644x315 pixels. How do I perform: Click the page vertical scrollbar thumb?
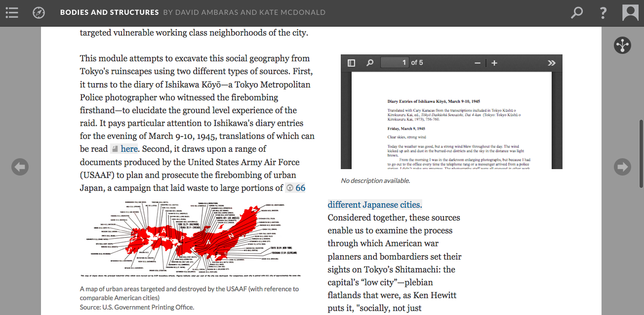coord(641,153)
